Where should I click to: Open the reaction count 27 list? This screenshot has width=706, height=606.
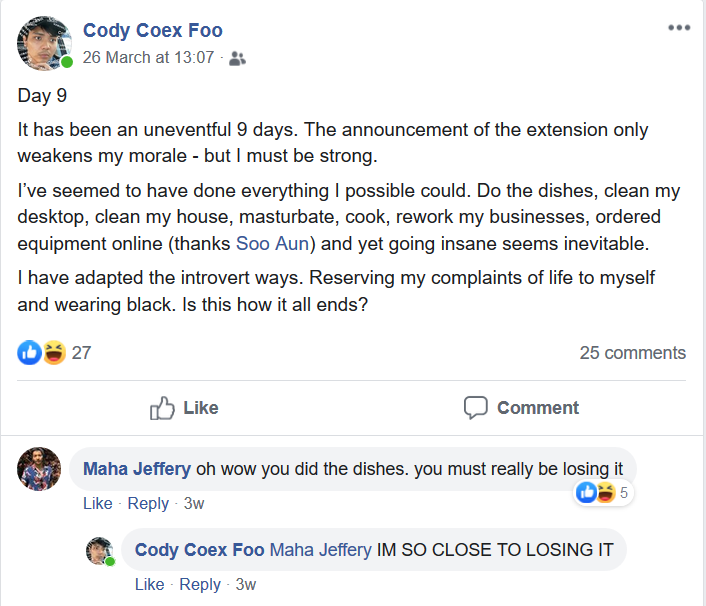pyautogui.click(x=82, y=353)
